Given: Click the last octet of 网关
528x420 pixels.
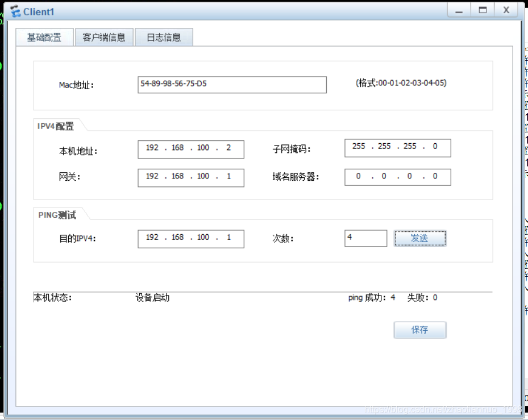Looking at the screenshot, I should click(x=228, y=176).
